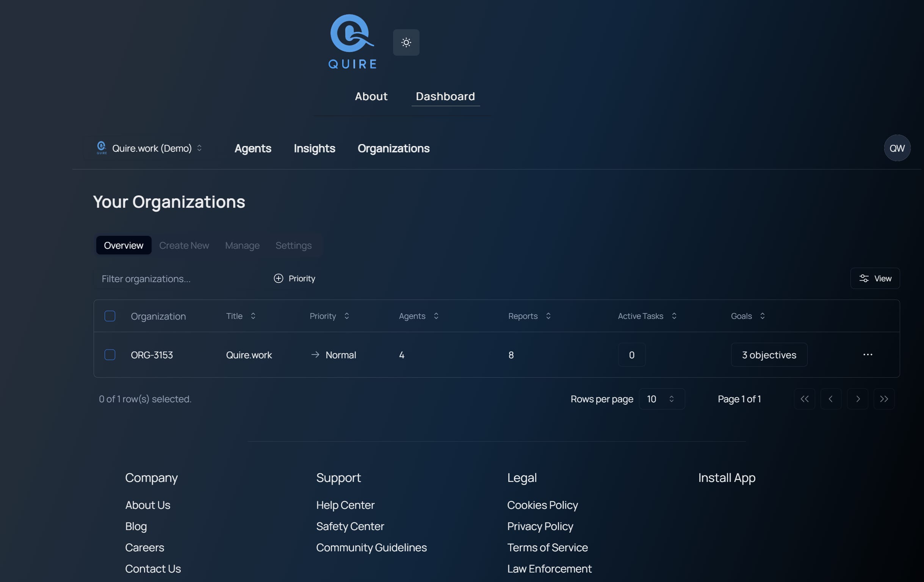Image resolution: width=924 pixels, height=582 pixels.
Task: Open row actions ellipsis for ORG-3153
Action: 868,355
